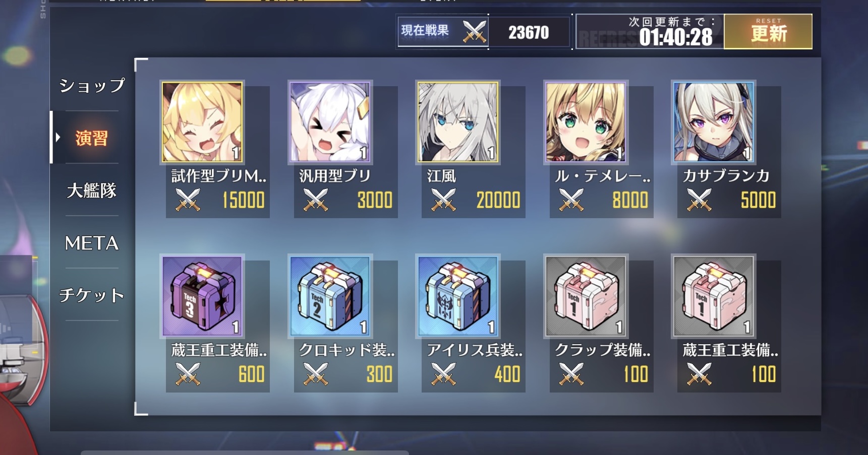Select the active 演習 tab
Viewport: 868px width, 455px height.
[92, 138]
